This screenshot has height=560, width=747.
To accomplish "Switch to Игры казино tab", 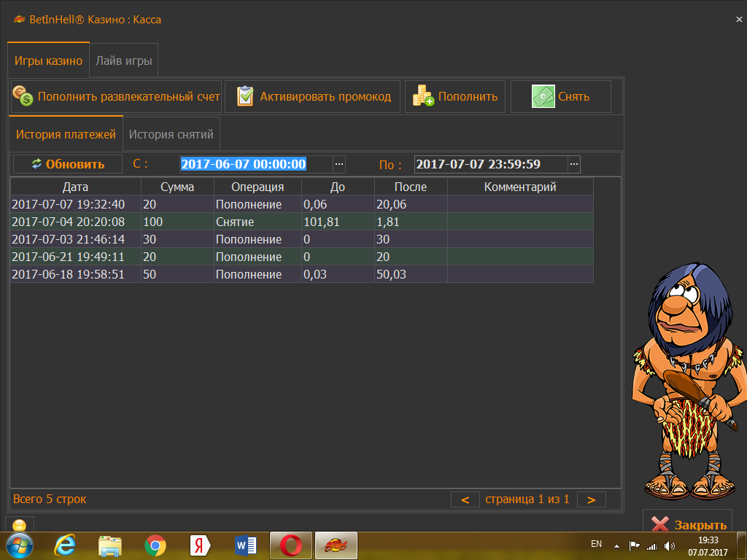I will (x=48, y=61).
